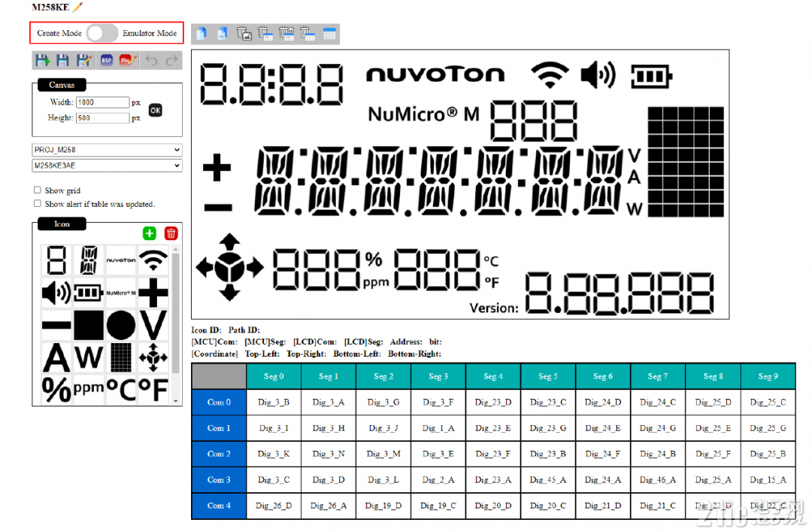
Task: Click the first blue document icon
Action: click(x=201, y=34)
